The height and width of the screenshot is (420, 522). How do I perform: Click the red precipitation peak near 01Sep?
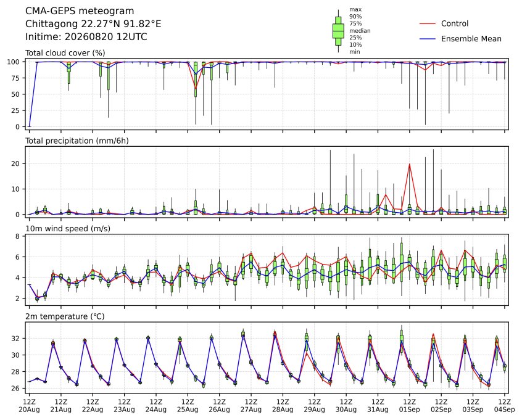click(x=409, y=164)
